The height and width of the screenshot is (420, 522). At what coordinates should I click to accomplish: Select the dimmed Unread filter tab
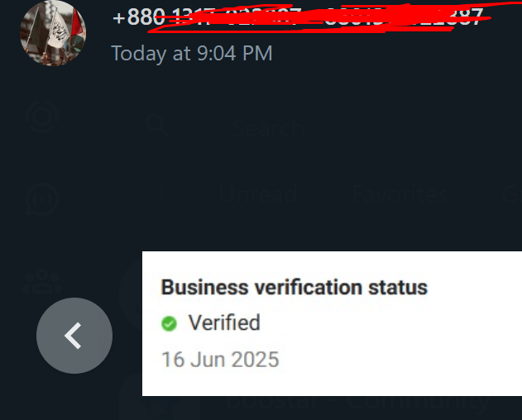click(258, 194)
